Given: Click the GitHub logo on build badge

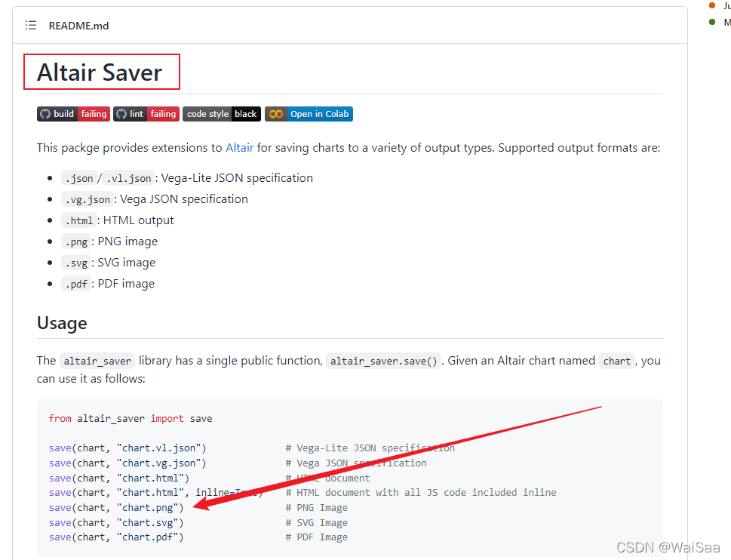Looking at the screenshot, I should pyautogui.click(x=45, y=114).
